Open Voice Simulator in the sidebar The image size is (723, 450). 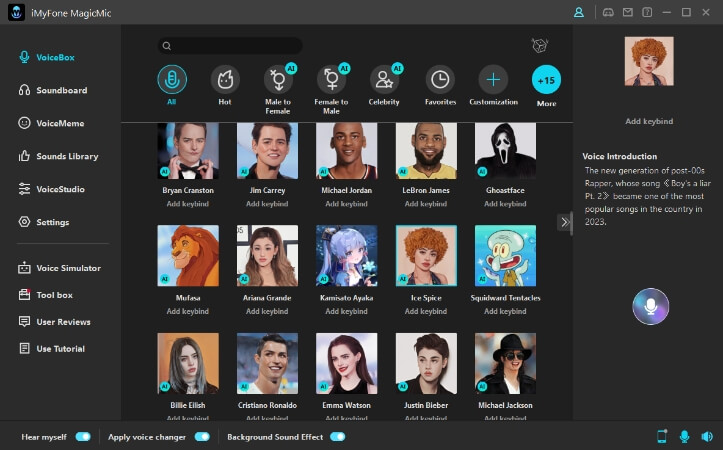tap(59, 268)
